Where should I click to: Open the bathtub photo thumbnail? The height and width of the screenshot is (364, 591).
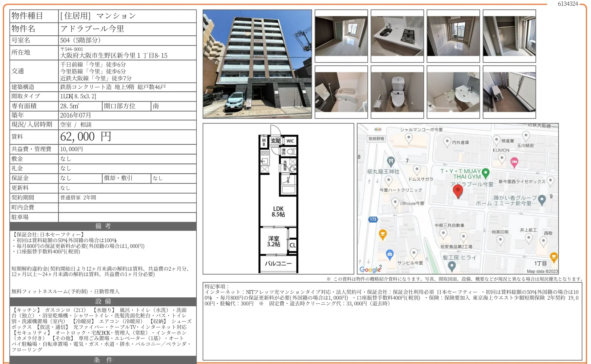(x=341, y=92)
